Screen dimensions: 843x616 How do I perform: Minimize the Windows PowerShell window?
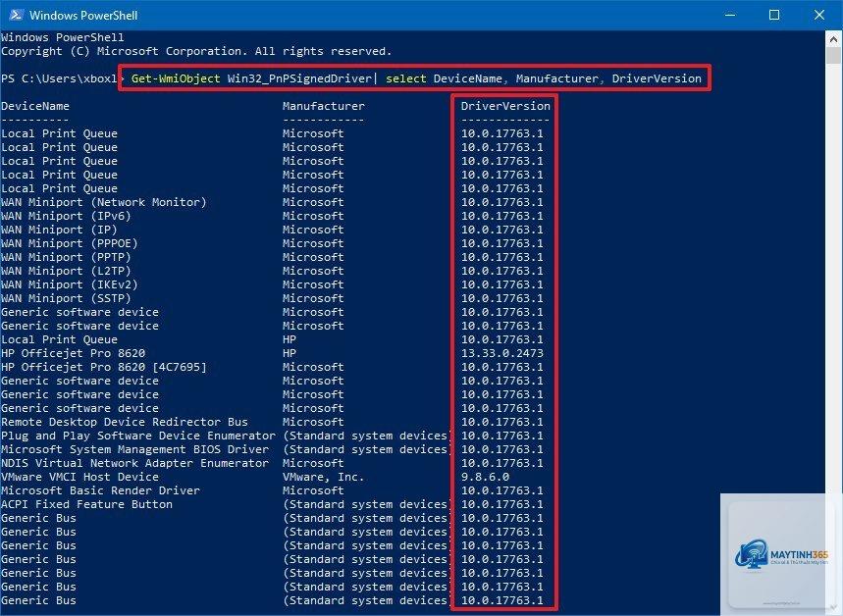point(730,15)
